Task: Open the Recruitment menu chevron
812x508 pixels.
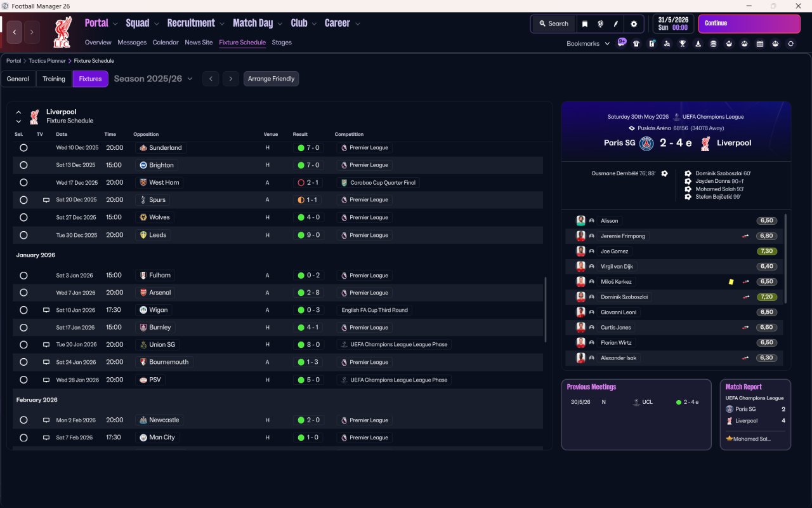Action: pyautogui.click(x=222, y=24)
